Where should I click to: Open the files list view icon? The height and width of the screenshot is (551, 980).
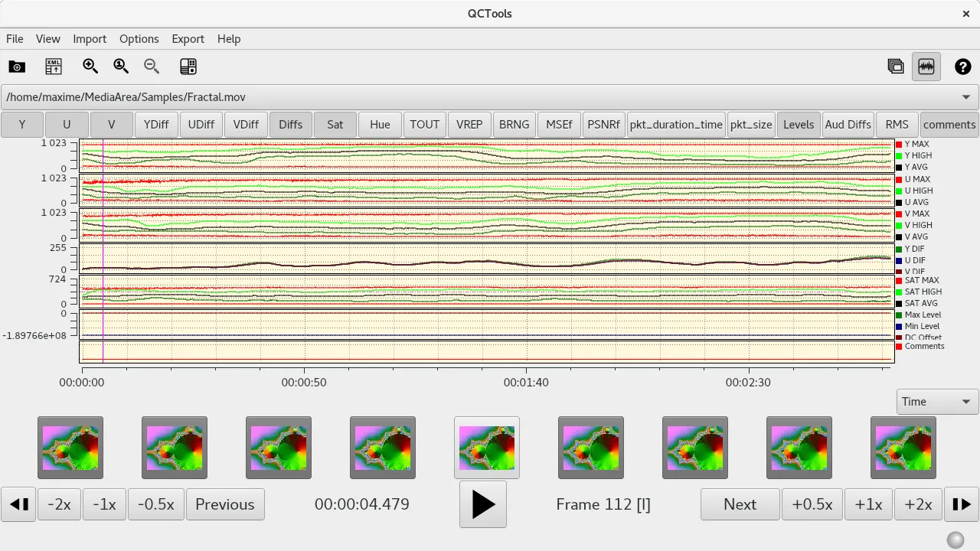coord(188,67)
